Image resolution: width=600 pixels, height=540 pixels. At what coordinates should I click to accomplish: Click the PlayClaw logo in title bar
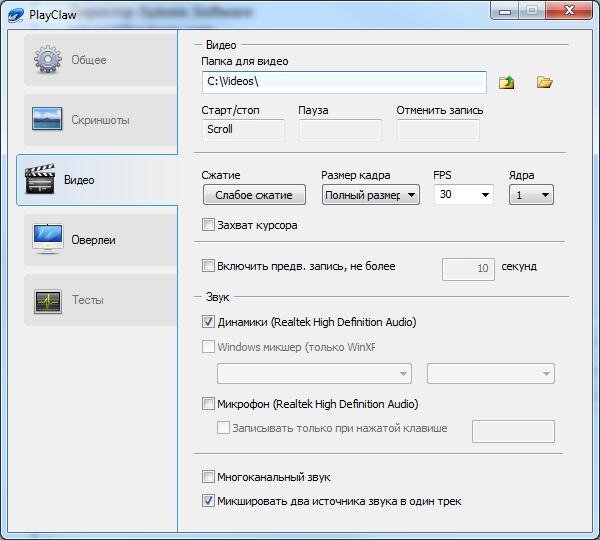(x=16, y=15)
